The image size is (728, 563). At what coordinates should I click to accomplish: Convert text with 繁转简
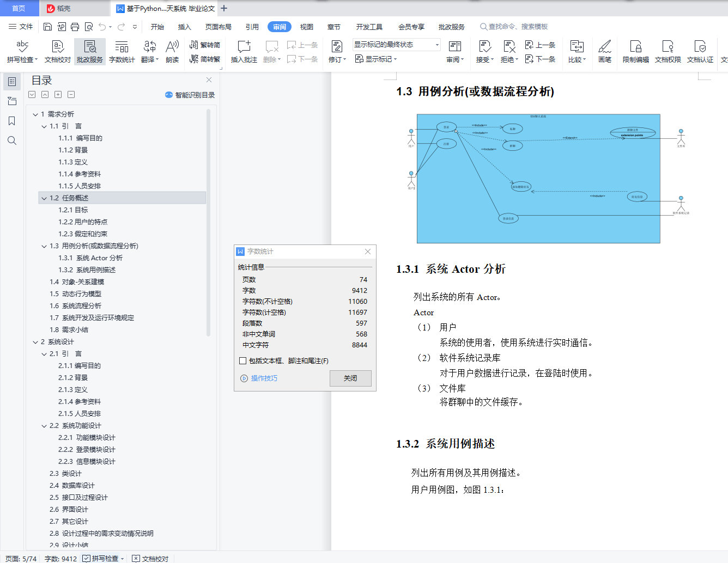(205, 45)
